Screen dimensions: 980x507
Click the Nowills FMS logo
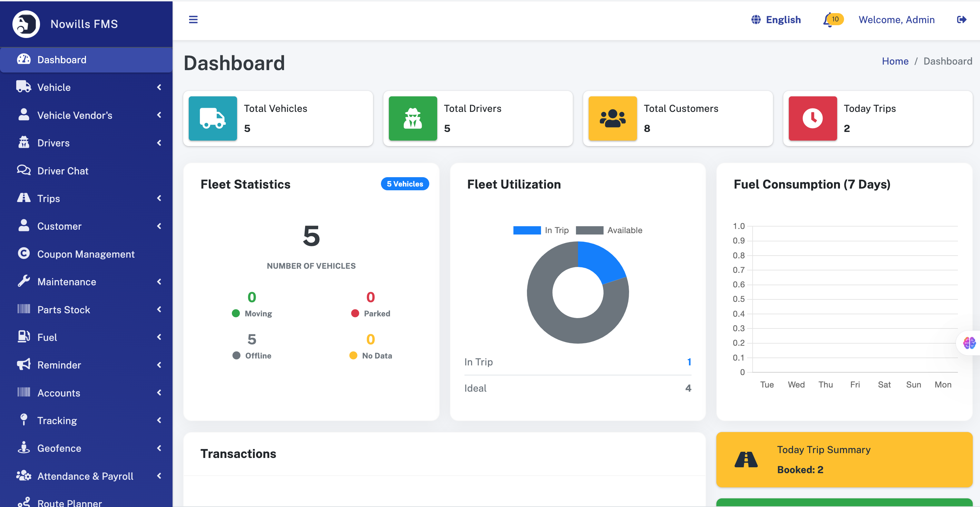[26, 24]
